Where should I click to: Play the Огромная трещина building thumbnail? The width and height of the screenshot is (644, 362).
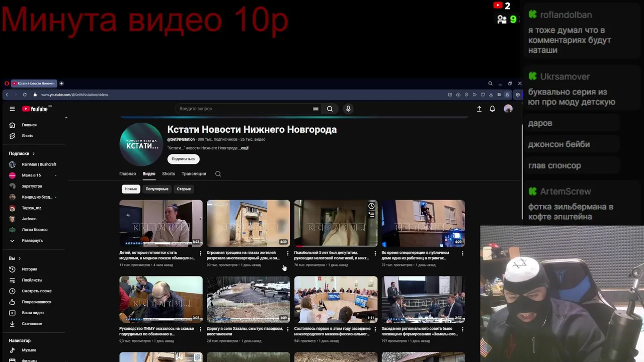pyautogui.click(x=249, y=223)
